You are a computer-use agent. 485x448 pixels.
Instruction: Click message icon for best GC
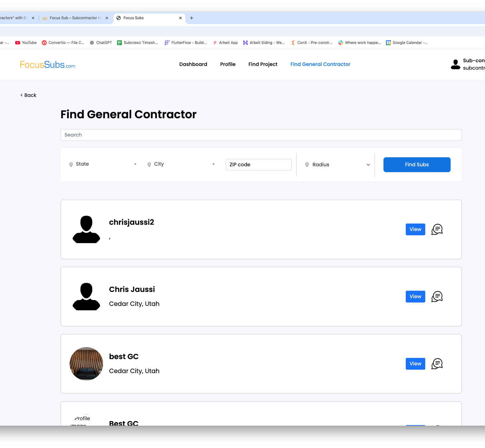(437, 364)
